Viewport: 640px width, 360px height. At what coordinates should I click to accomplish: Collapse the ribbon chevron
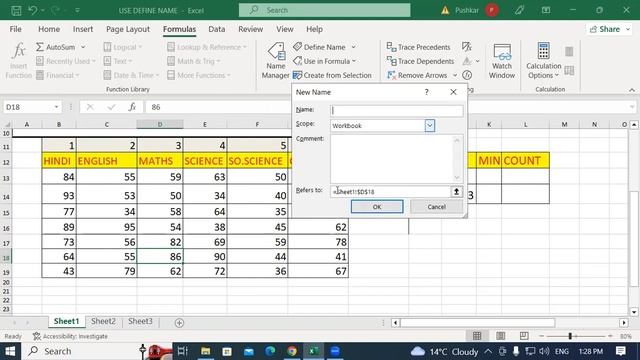(632, 90)
